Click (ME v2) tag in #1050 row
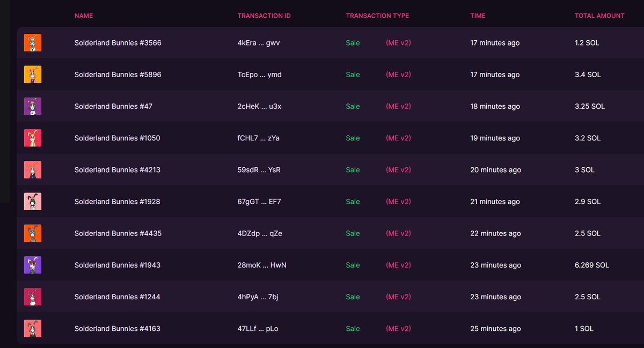644x348 pixels. pyautogui.click(x=398, y=138)
